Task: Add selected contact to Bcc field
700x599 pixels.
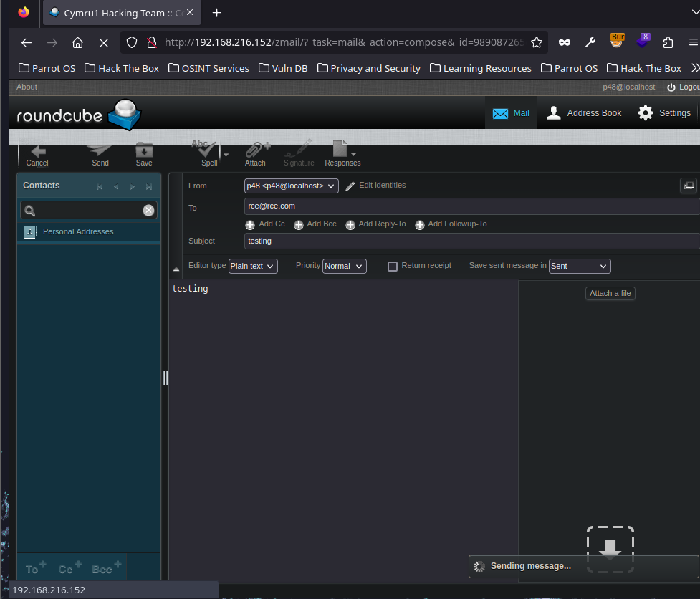Action: [106, 567]
